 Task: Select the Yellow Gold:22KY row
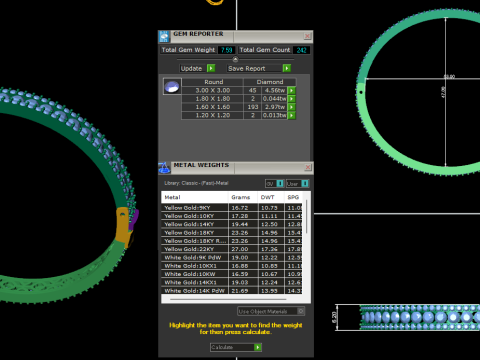coord(232,249)
